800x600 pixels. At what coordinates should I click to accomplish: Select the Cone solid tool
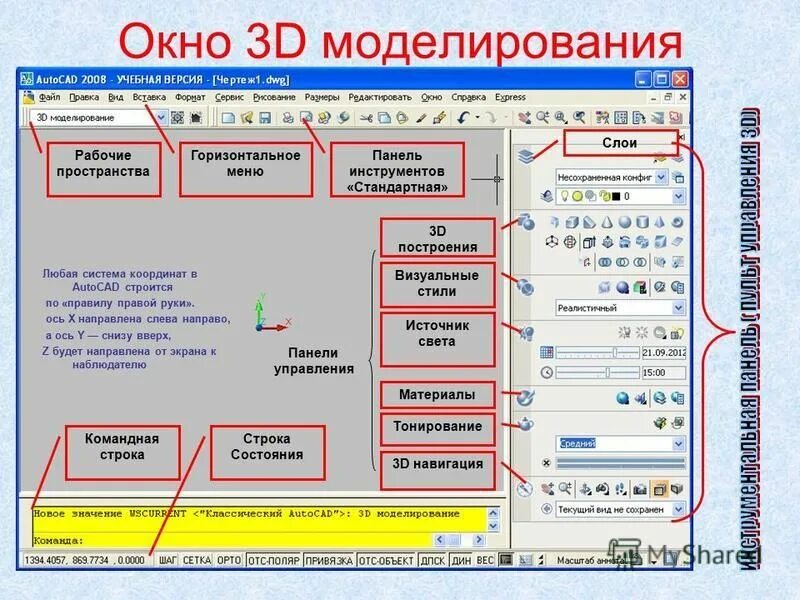coord(607,222)
